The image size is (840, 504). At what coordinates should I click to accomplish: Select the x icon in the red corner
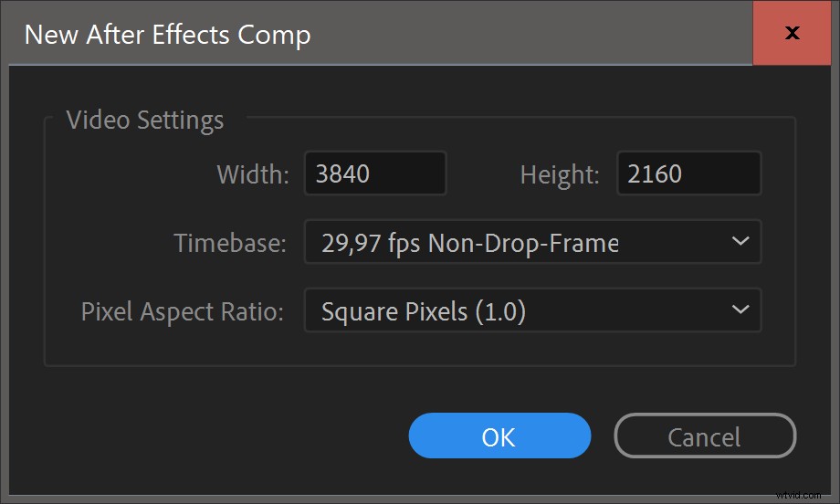[792, 33]
